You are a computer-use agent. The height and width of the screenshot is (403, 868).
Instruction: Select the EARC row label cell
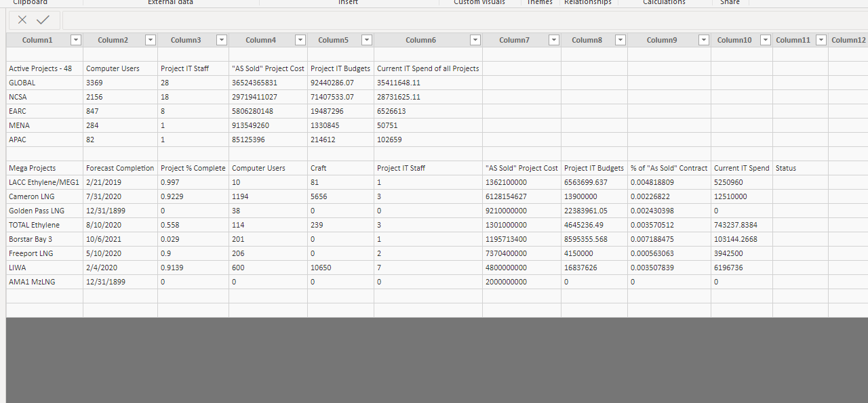[x=45, y=111]
